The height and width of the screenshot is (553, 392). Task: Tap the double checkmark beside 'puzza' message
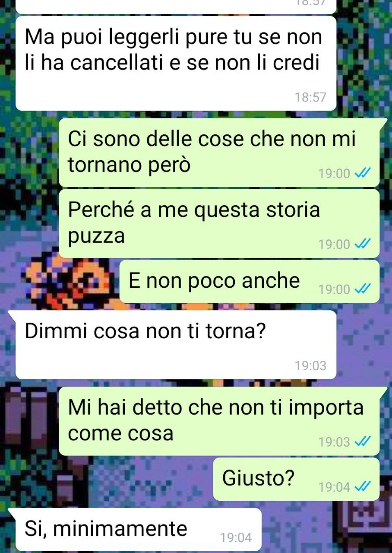click(362, 245)
